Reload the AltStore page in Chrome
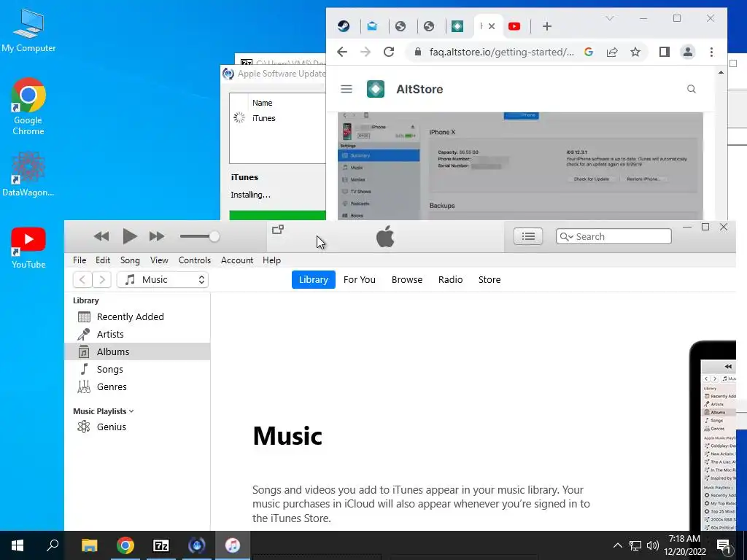The image size is (747, 560). [389, 52]
